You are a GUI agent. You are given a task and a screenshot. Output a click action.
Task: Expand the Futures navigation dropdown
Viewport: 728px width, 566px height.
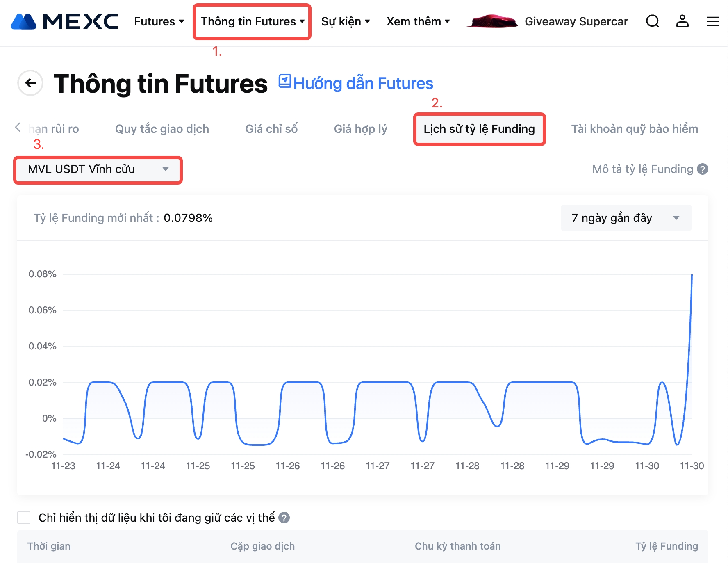[159, 21]
